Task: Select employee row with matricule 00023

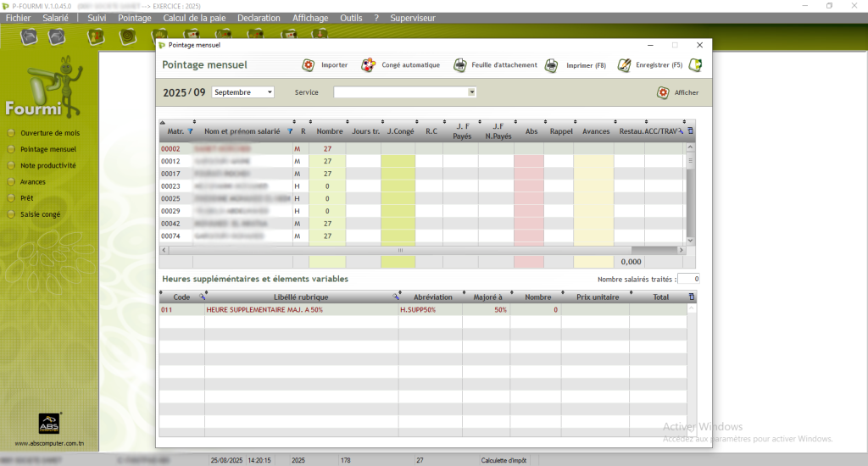Action: coord(172,186)
